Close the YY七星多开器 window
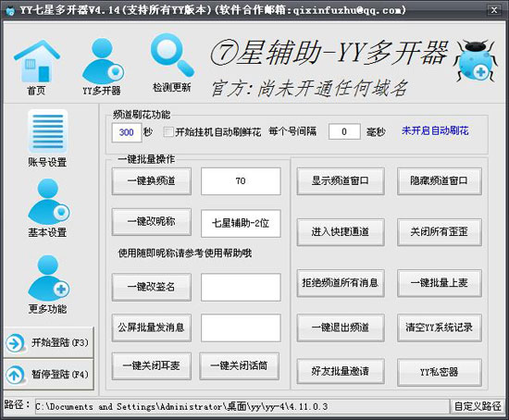 [x=494, y=10]
